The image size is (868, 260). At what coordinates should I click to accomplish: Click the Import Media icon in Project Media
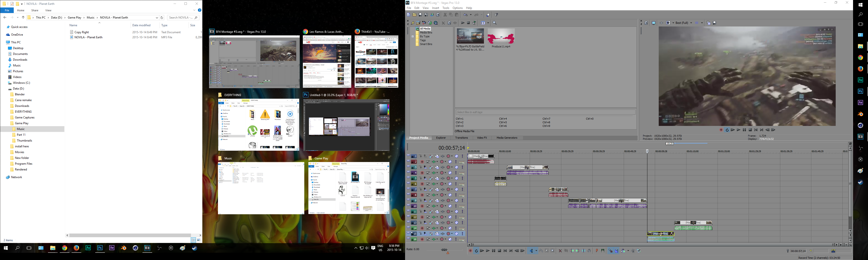pos(418,23)
